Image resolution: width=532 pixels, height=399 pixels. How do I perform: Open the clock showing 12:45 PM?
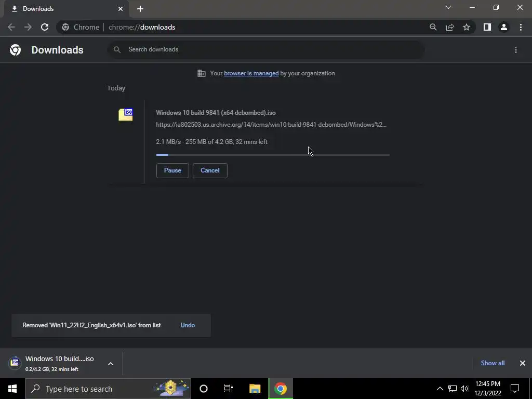pos(487,389)
